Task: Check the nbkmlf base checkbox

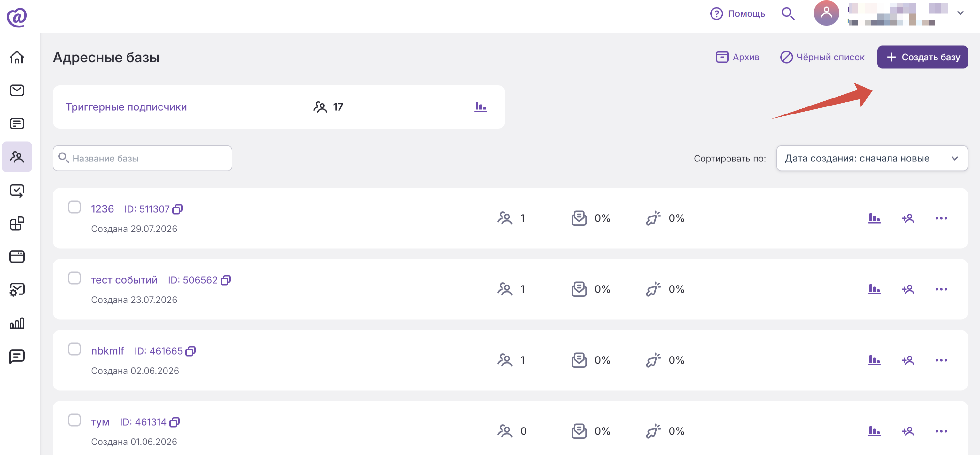Action: tap(74, 349)
